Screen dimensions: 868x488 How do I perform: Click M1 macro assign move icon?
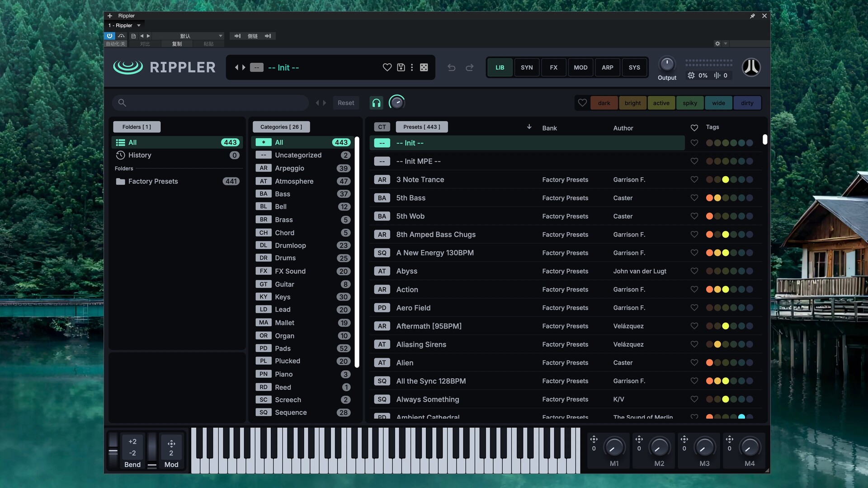(x=594, y=439)
